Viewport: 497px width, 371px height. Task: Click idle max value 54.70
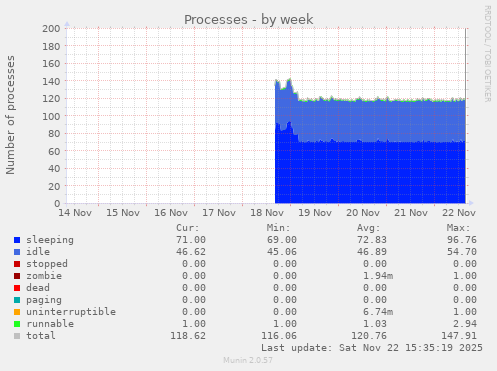[x=462, y=252]
